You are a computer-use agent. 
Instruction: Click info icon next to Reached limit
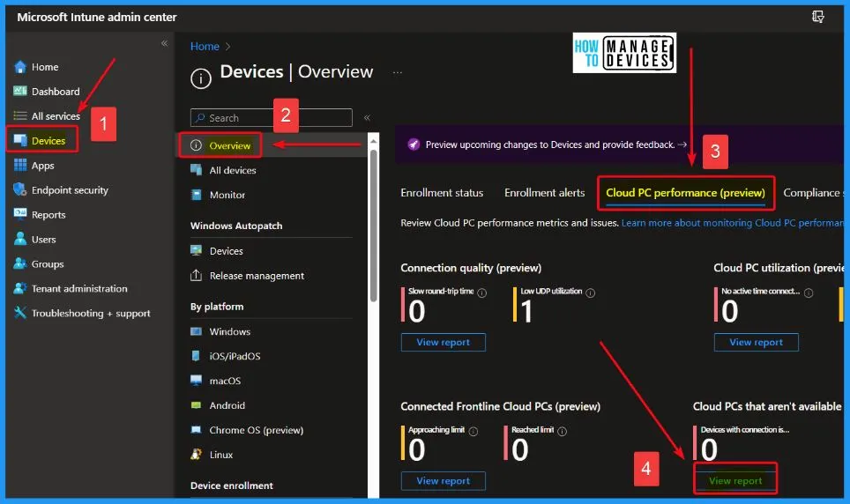(x=563, y=432)
